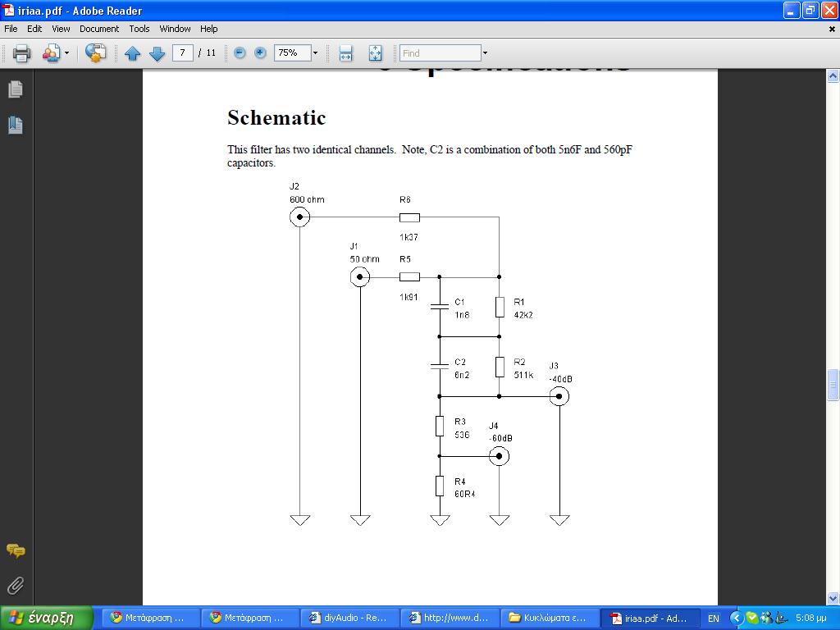840x630 pixels.
Task: Click the vertical scrollbar up arrow
Action: pos(833,76)
